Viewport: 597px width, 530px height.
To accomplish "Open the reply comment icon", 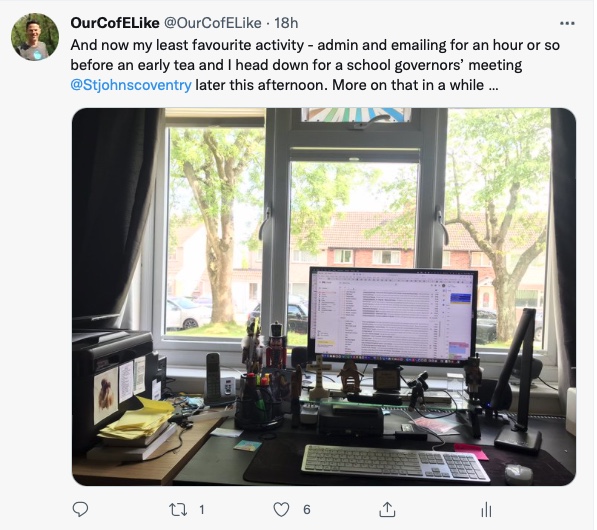I will click(x=80, y=509).
